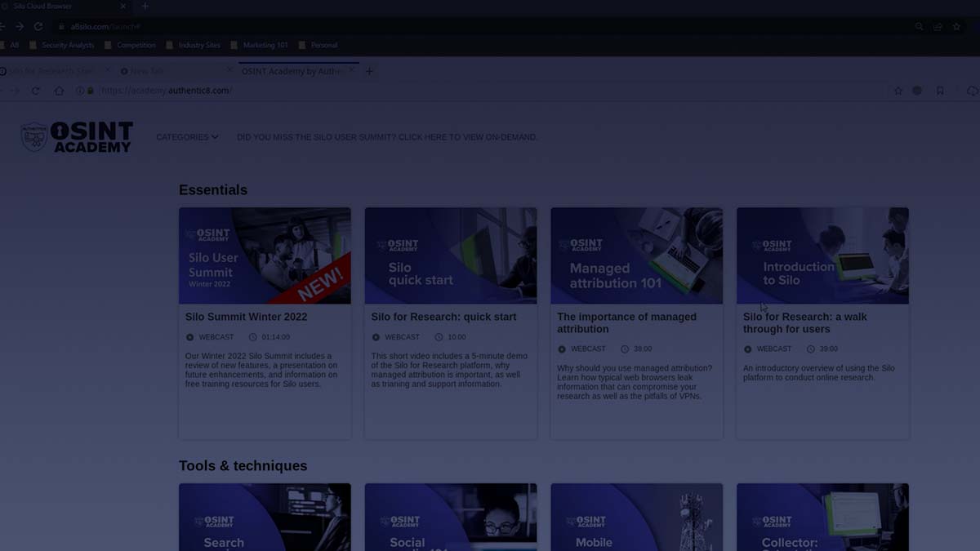Click clock icon beside 38:00 duration

(625, 349)
